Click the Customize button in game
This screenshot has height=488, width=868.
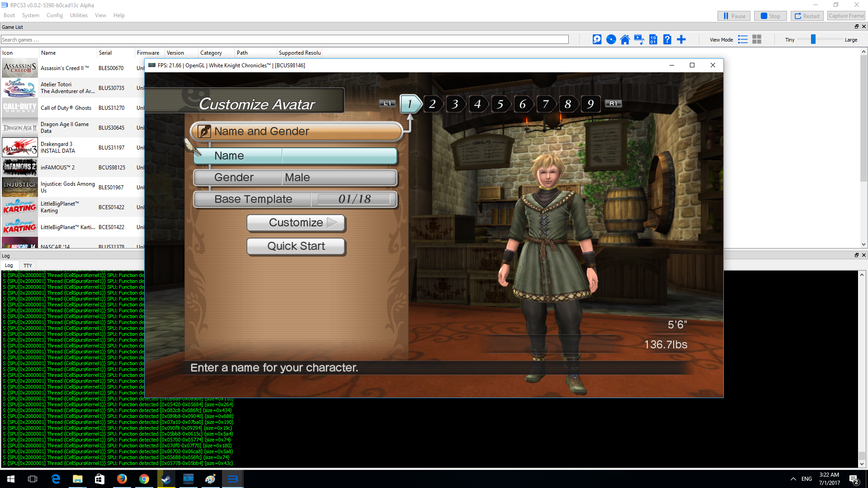[296, 223]
